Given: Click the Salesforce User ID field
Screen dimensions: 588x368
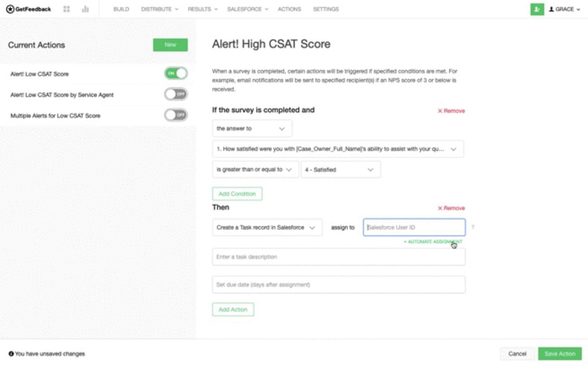Looking at the screenshot, I should point(414,227).
